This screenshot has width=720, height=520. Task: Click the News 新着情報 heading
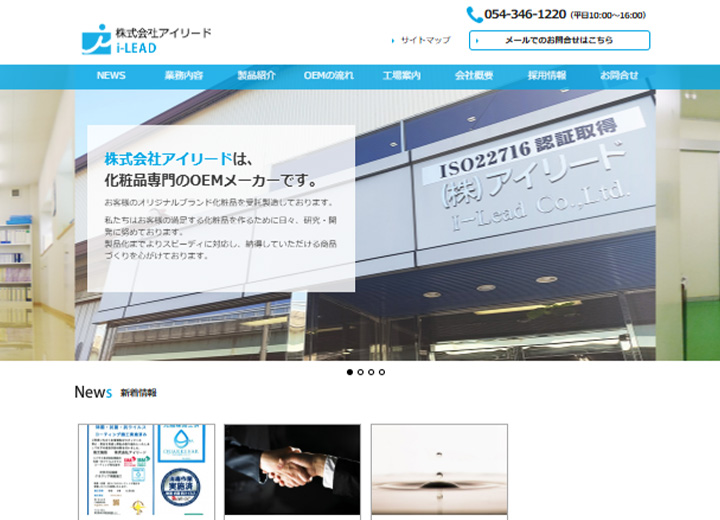tap(116, 392)
